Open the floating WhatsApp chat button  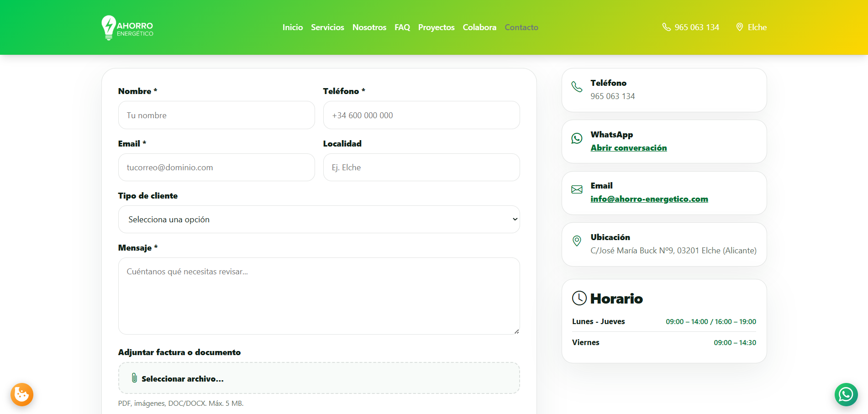pyautogui.click(x=846, y=394)
